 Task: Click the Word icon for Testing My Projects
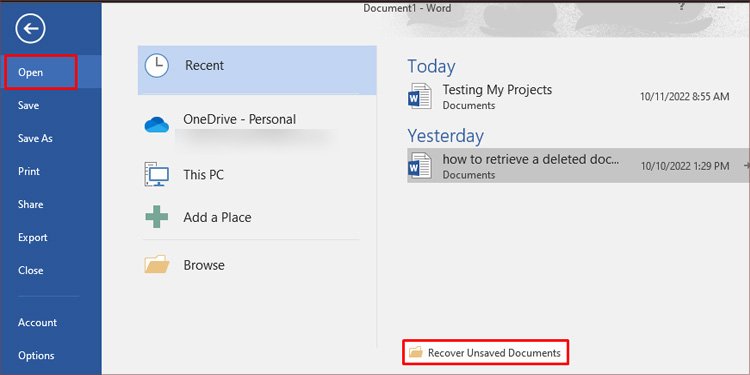pos(419,96)
